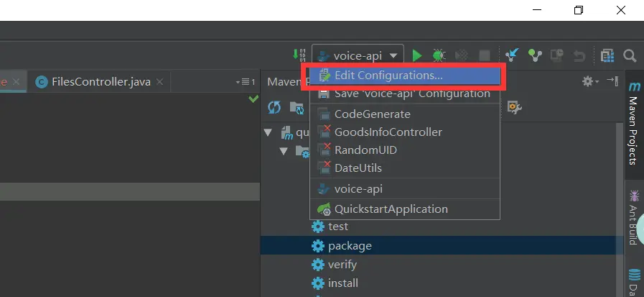
Task: Select Save 'voice-api' Configuration entry
Action: 404,93
